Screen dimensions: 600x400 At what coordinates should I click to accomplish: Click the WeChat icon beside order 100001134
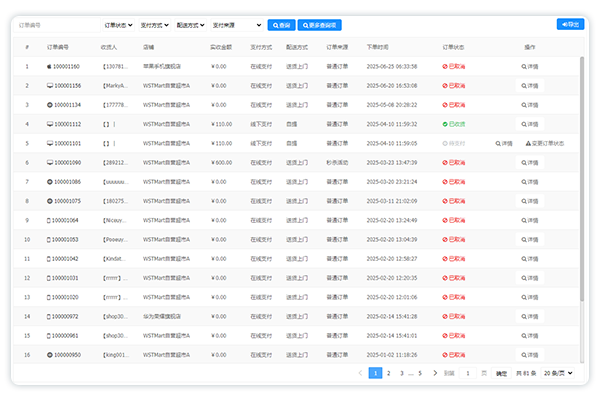[x=49, y=105]
